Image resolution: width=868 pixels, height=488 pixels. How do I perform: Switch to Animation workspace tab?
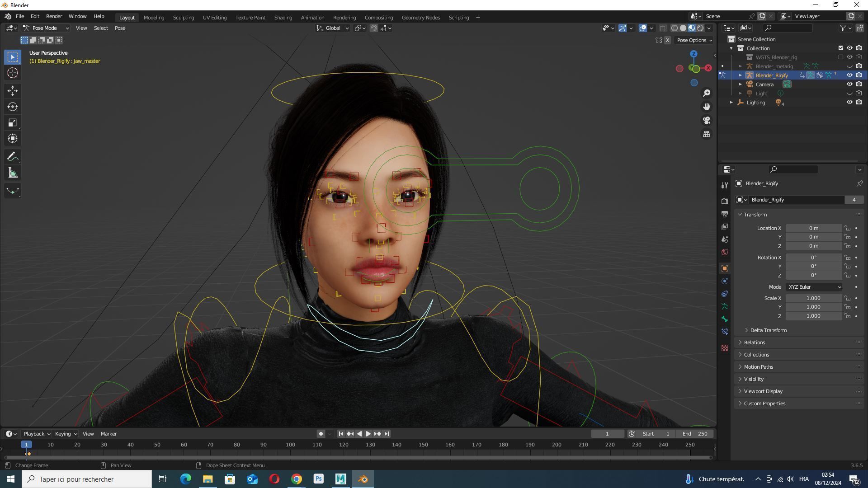312,18
